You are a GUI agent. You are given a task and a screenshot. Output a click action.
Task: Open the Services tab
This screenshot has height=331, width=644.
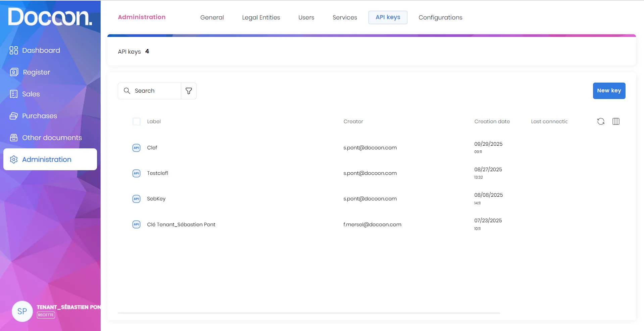(x=345, y=17)
